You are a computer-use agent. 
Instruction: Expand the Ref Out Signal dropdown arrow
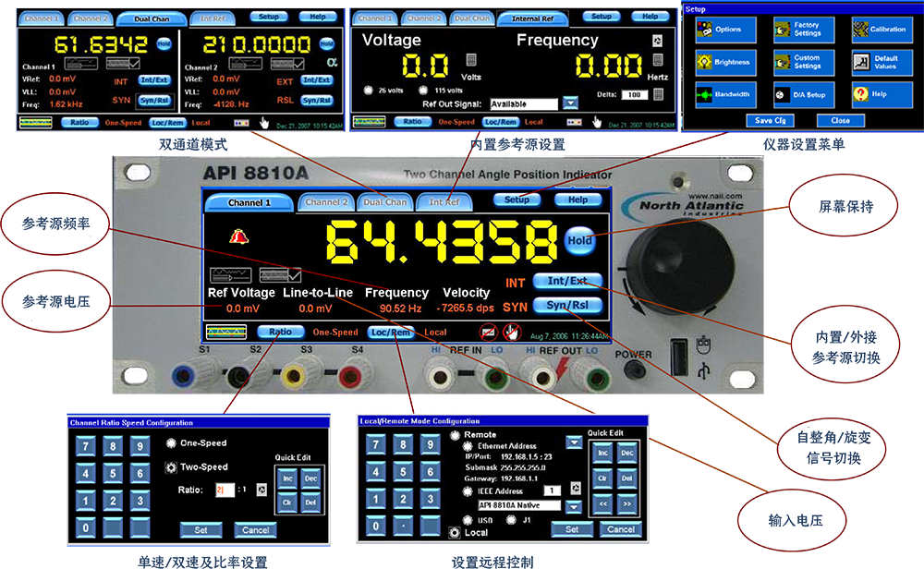click(x=570, y=103)
